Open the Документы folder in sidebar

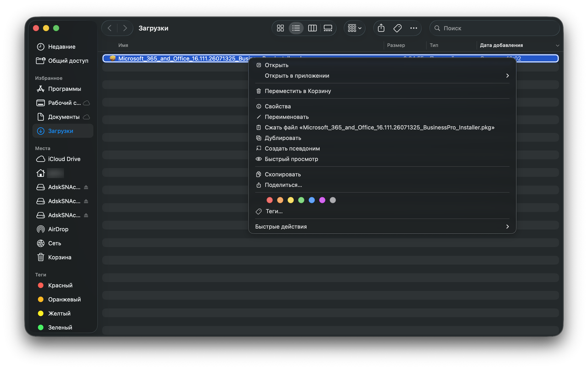pyautogui.click(x=63, y=117)
